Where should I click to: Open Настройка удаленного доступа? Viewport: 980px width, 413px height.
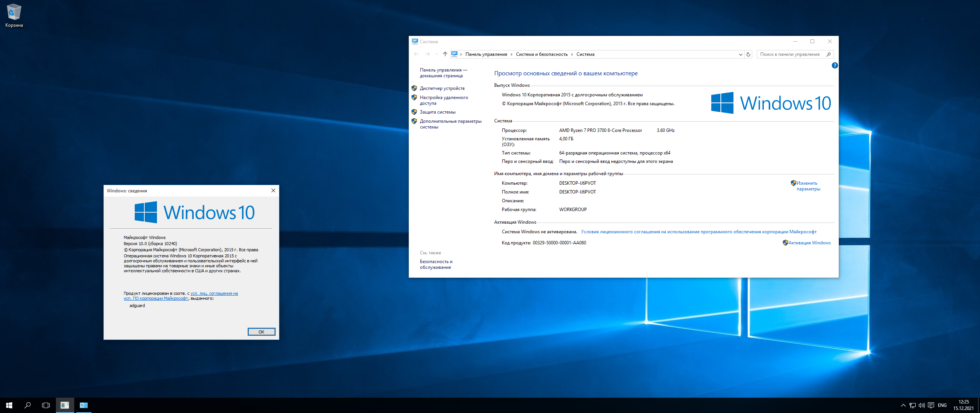click(444, 100)
